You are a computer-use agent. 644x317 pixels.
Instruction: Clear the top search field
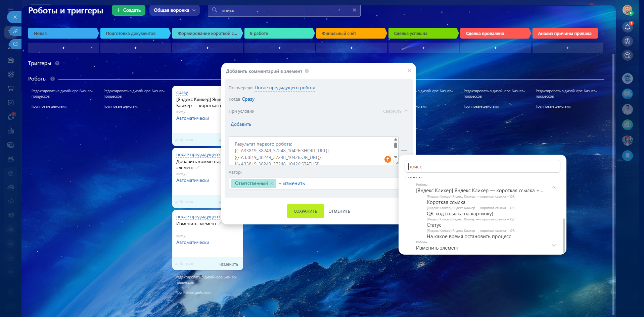tap(354, 10)
